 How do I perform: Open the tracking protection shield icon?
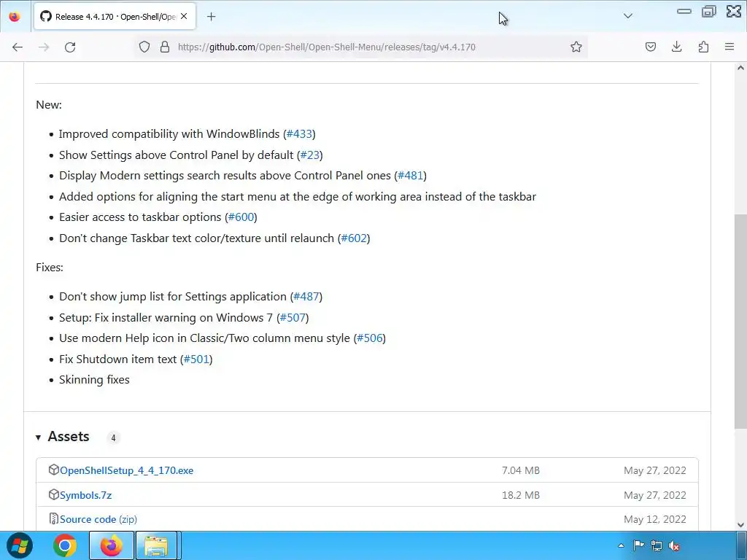click(144, 47)
